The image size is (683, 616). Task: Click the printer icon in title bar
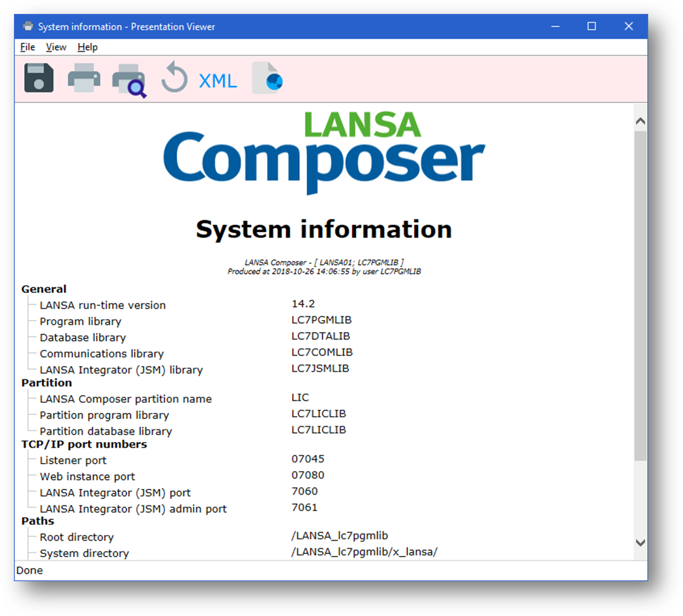pos(28,26)
